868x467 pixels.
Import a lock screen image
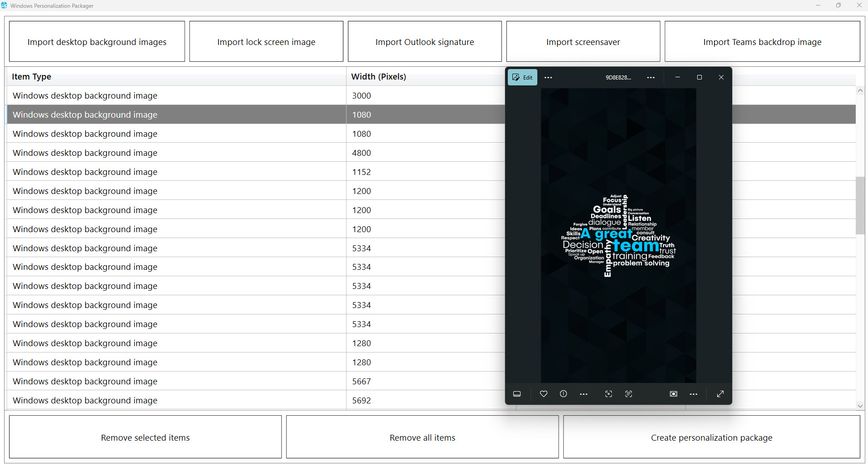tap(266, 41)
